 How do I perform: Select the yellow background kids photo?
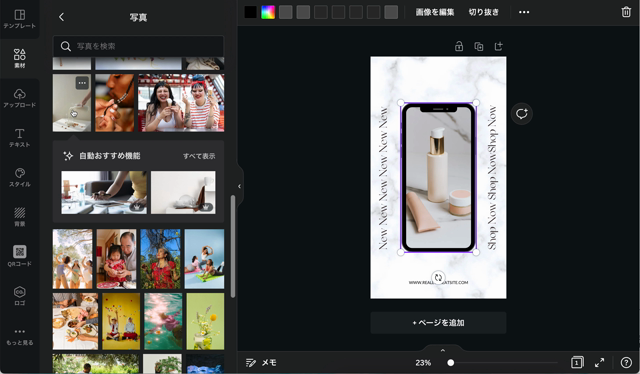click(121, 321)
